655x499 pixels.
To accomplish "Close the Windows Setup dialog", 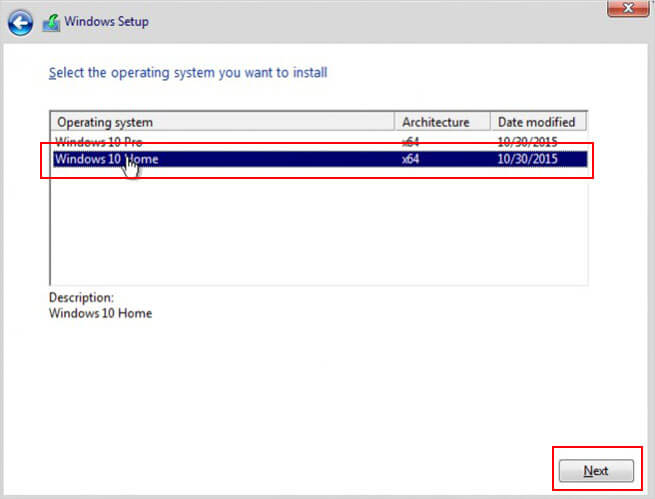I will click(628, 8).
